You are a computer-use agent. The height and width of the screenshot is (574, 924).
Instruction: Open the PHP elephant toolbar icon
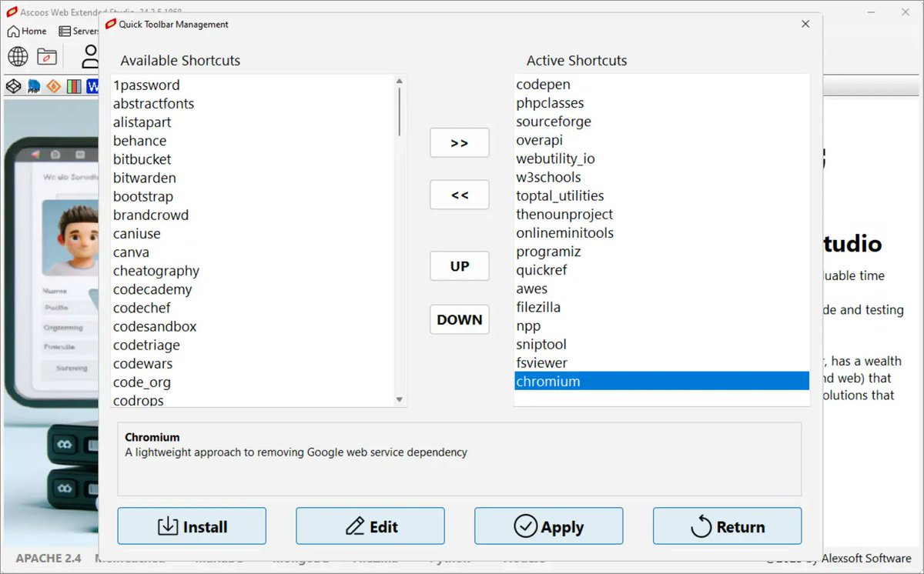tap(33, 85)
